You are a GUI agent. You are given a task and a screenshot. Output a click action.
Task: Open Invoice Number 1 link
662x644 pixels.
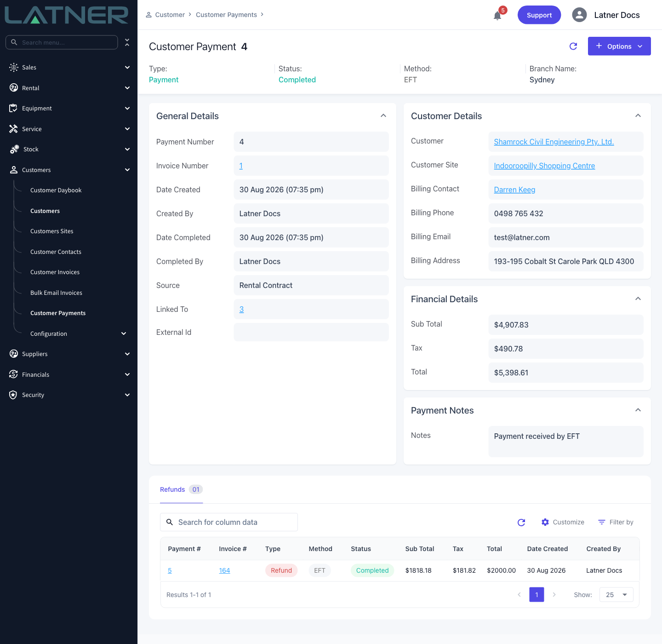(x=241, y=166)
